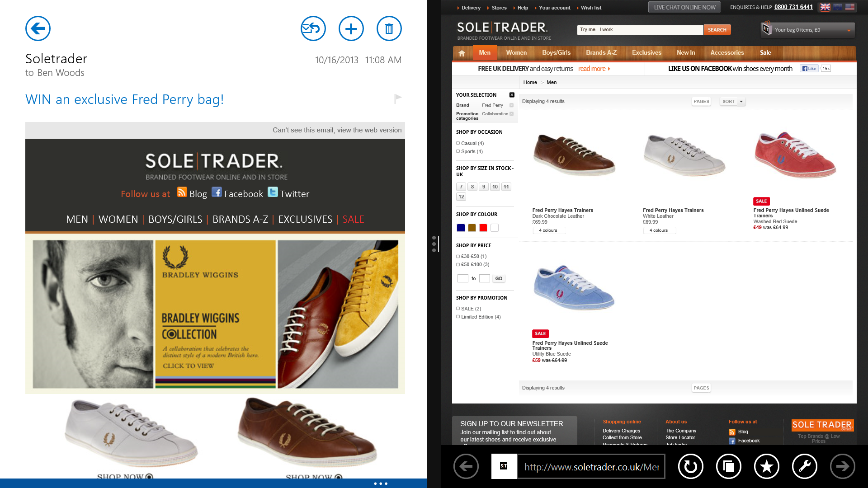Tick the Sports (4) checkbox
The height and width of the screenshot is (488, 868).
(x=458, y=151)
